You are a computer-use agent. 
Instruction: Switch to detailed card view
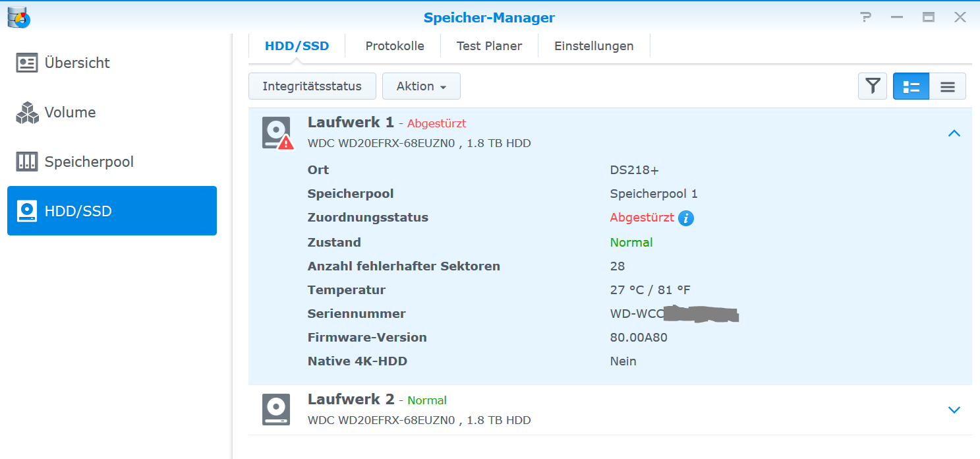point(911,86)
